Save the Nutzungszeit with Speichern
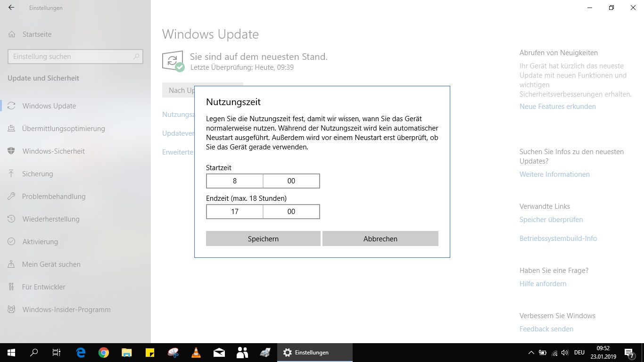Screen dimensions: 644x362 pos(263,239)
